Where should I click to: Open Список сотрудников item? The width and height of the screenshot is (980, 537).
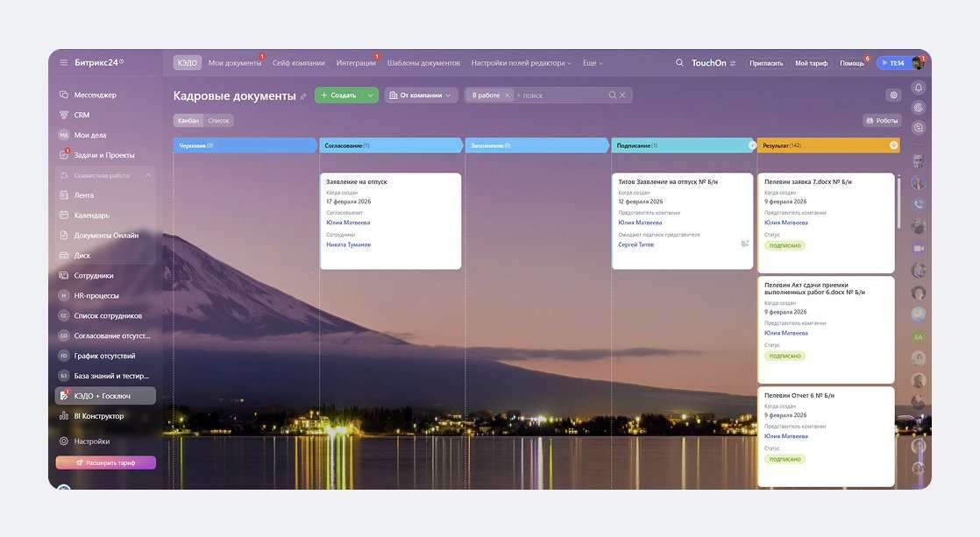(x=108, y=316)
